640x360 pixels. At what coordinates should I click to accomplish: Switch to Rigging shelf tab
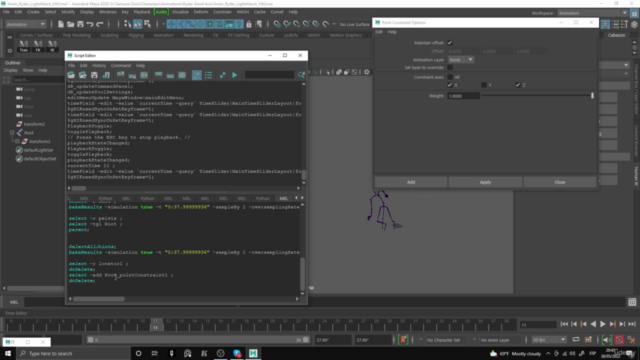[x=136, y=35]
